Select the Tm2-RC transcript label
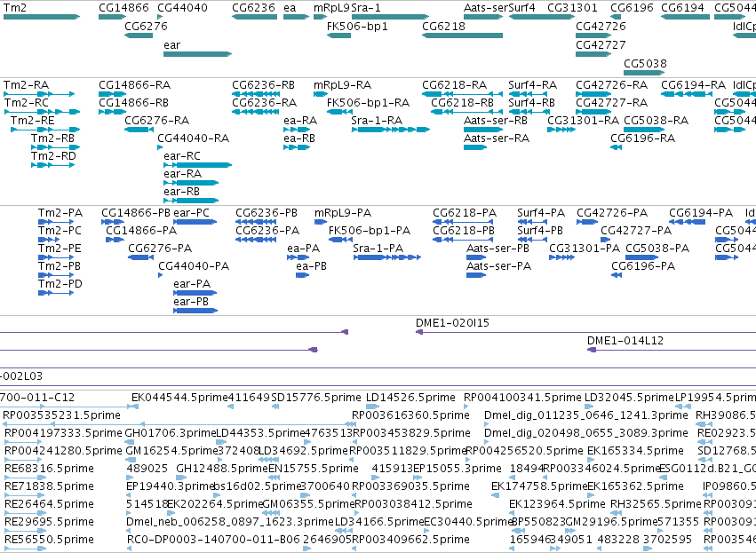 [27, 103]
